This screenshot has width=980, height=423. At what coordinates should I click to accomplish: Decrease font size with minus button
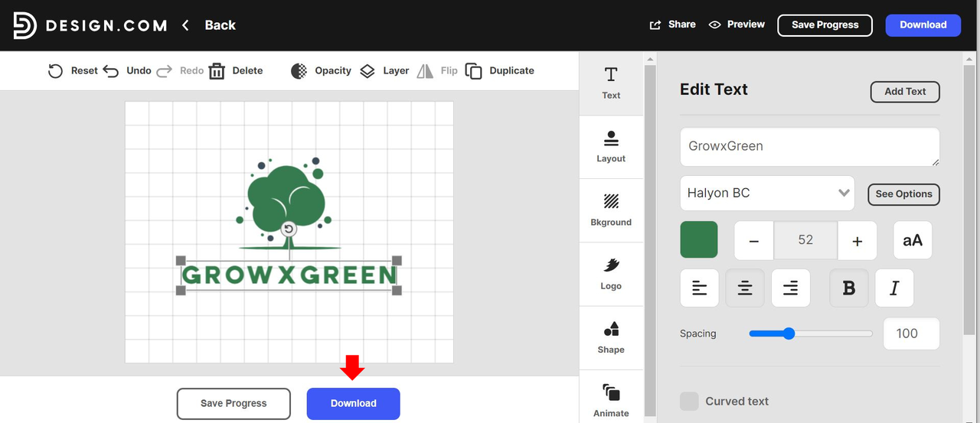754,241
